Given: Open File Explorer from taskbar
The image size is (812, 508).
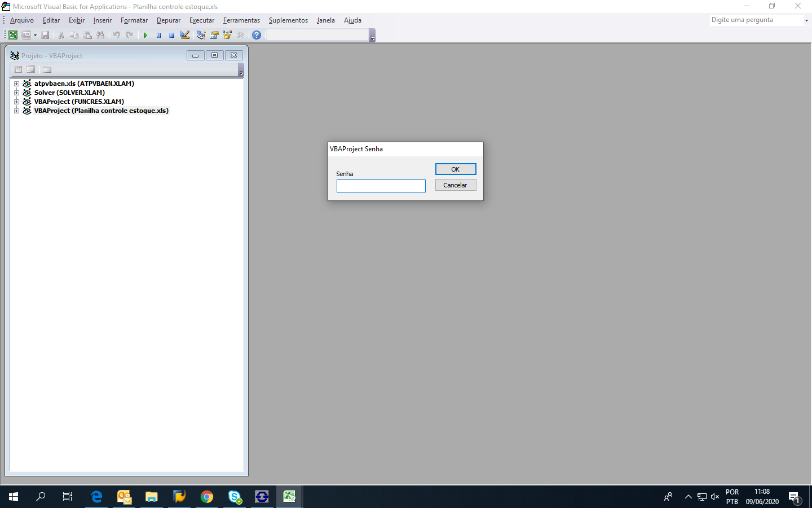Looking at the screenshot, I should (152, 497).
